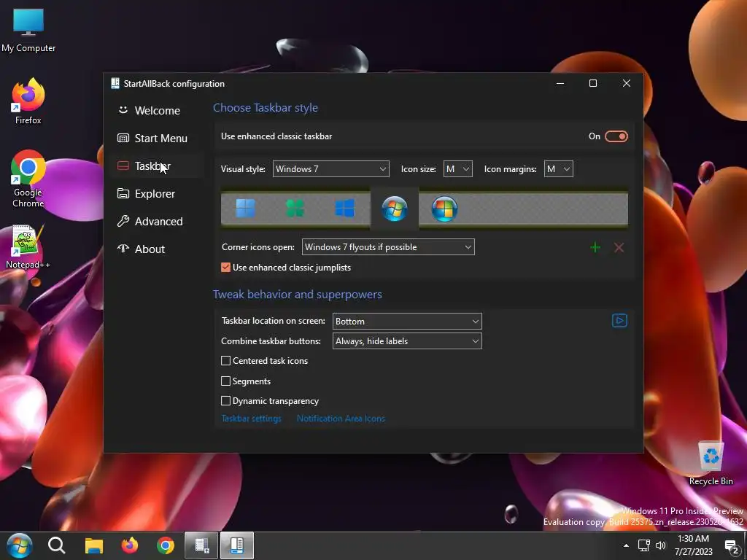Minimize the StartAllBack configuration window
Image resolution: width=747 pixels, height=560 pixels.
tap(560, 83)
